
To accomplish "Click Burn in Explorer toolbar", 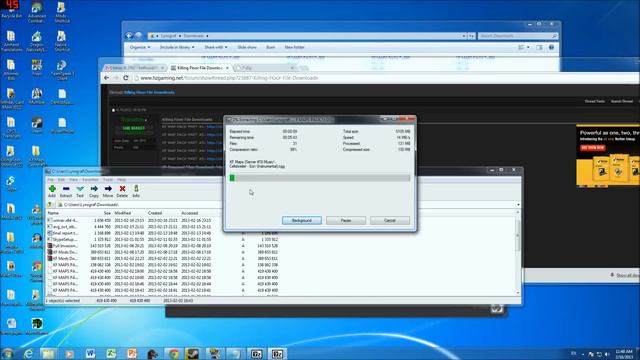I will click(270, 47).
